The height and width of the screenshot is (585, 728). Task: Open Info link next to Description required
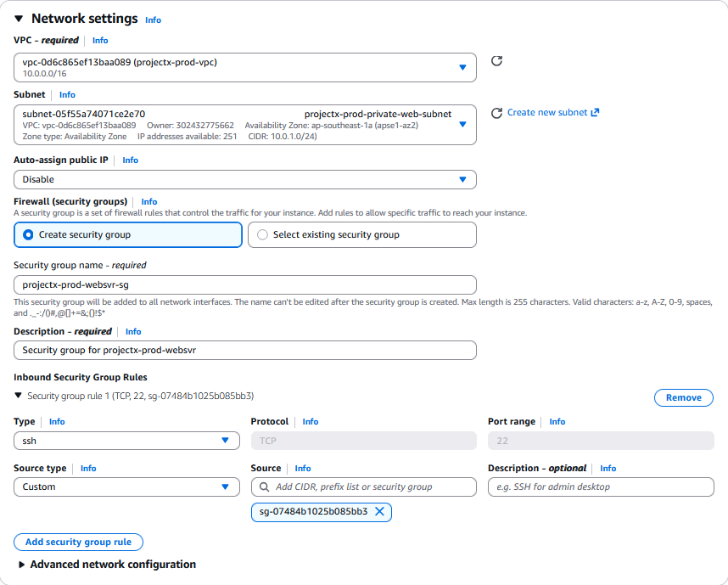tap(132, 332)
